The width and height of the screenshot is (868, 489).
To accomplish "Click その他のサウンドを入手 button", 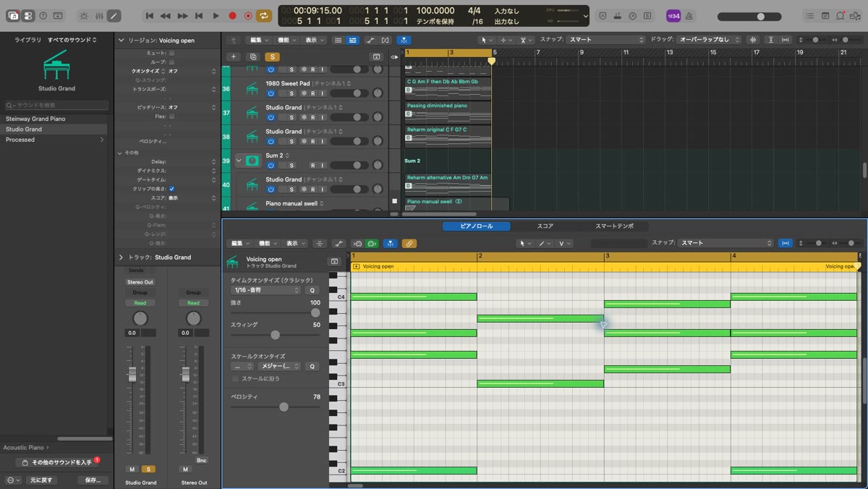I will [x=56, y=462].
